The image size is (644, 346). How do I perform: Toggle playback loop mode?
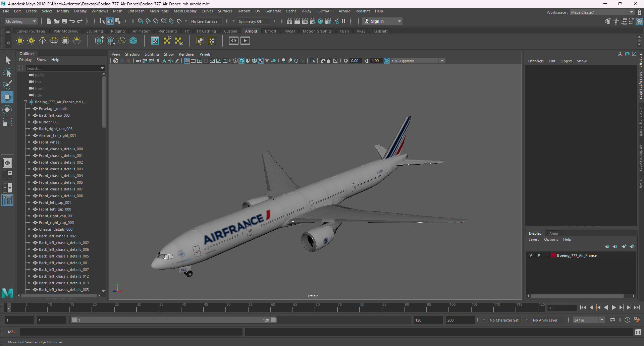click(612, 320)
